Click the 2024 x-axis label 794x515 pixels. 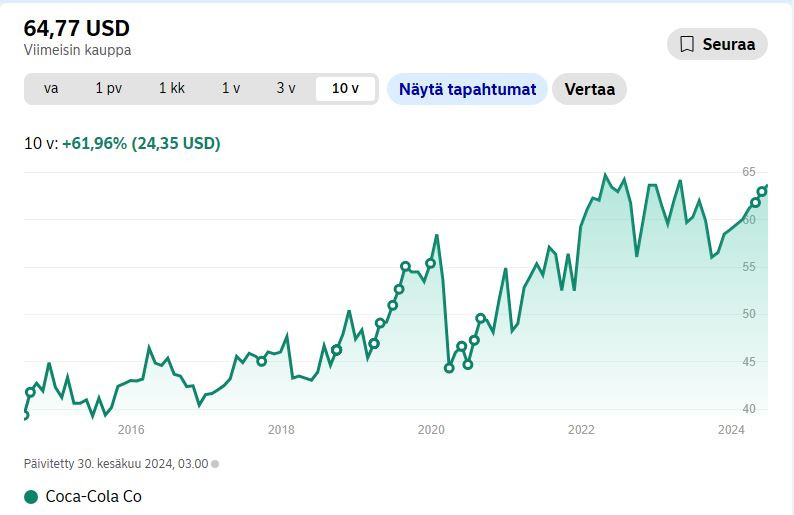[x=731, y=430]
